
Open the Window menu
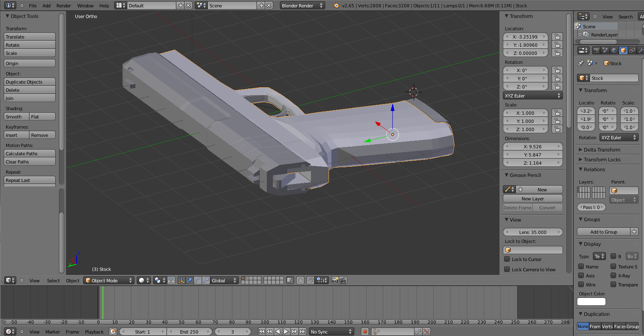(85, 6)
